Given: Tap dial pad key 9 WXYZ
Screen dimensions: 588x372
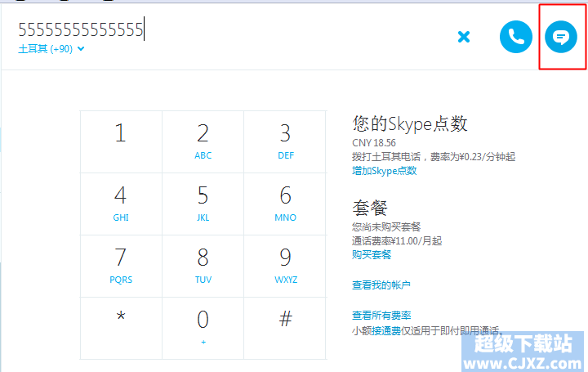Looking at the screenshot, I should (285, 267).
